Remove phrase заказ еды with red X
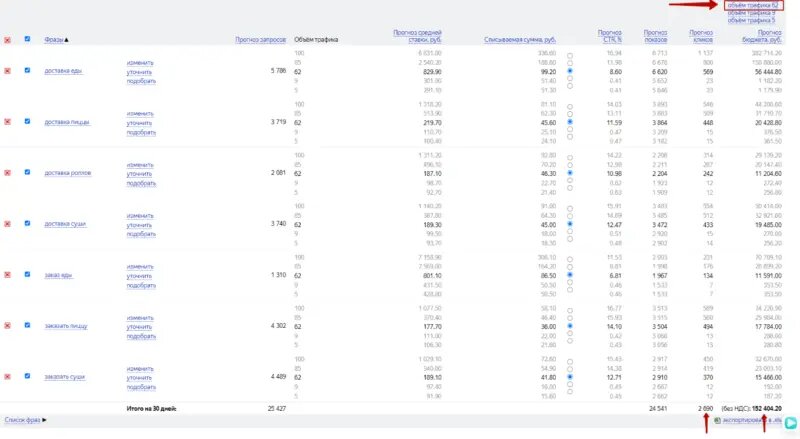This screenshot has height=439, width=800. tap(7, 275)
